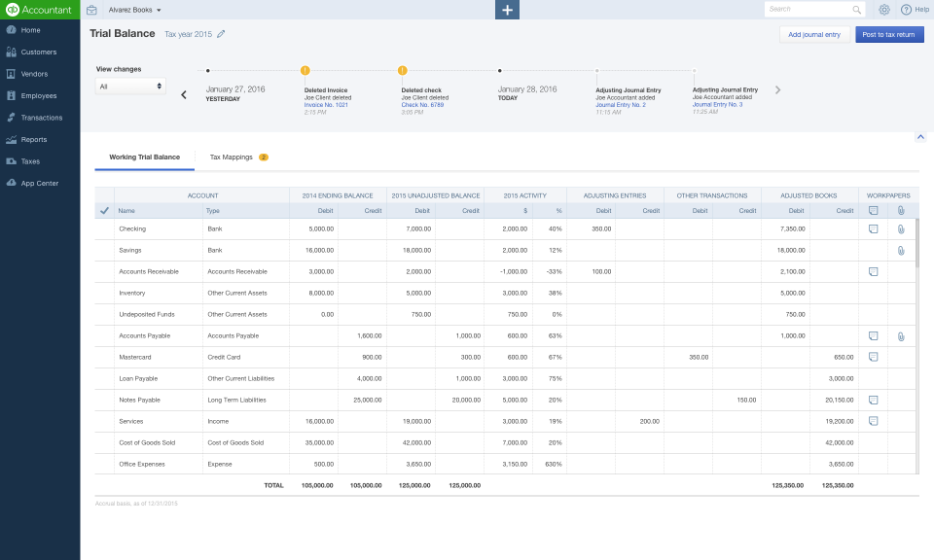Click the pencil icon beside Tax year 2015
The height and width of the screenshot is (560, 934).
pos(221,34)
